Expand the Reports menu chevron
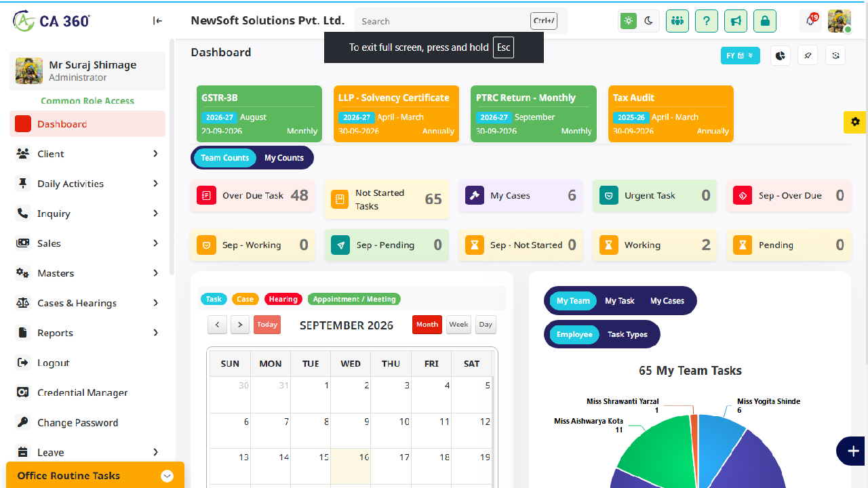The width and height of the screenshot is (868, 488). pos(155,333)
